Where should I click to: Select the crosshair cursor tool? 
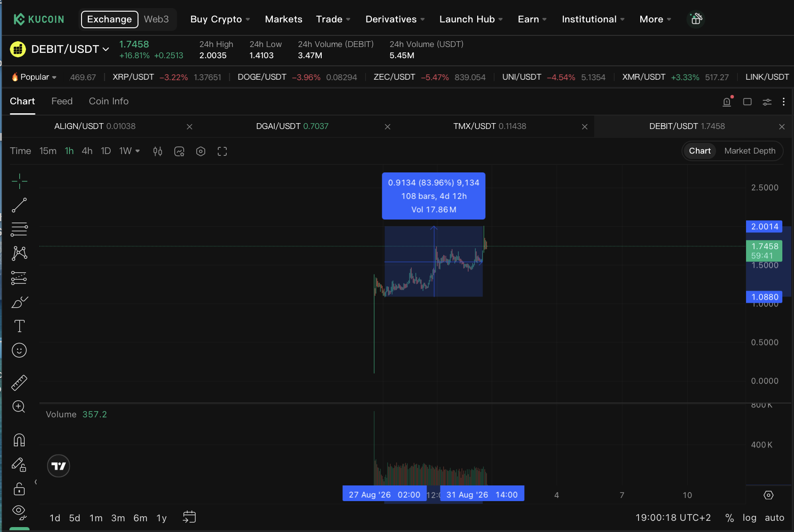pos(19,181)
